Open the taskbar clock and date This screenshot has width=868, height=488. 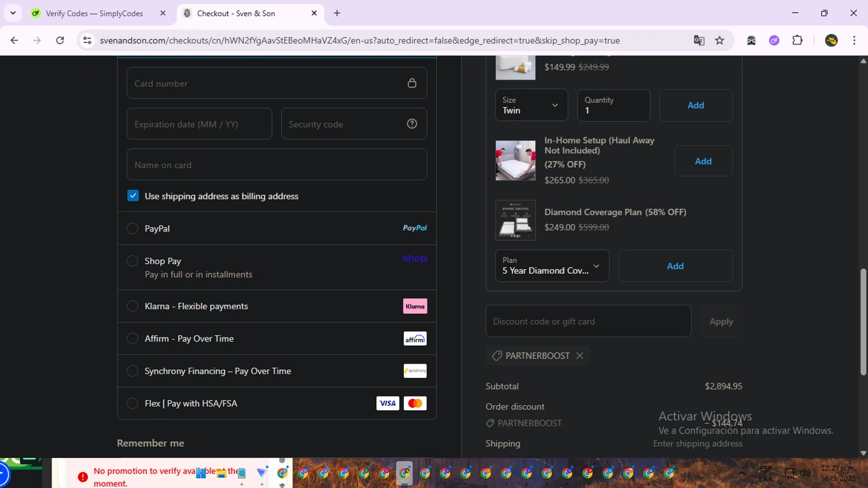click(x=838, y=473)
